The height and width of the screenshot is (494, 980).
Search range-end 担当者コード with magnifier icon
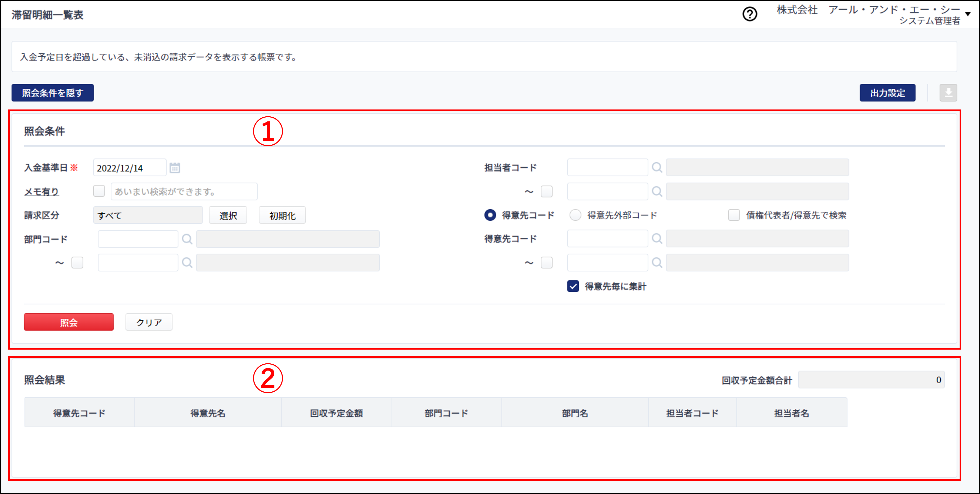pos(657,191)
